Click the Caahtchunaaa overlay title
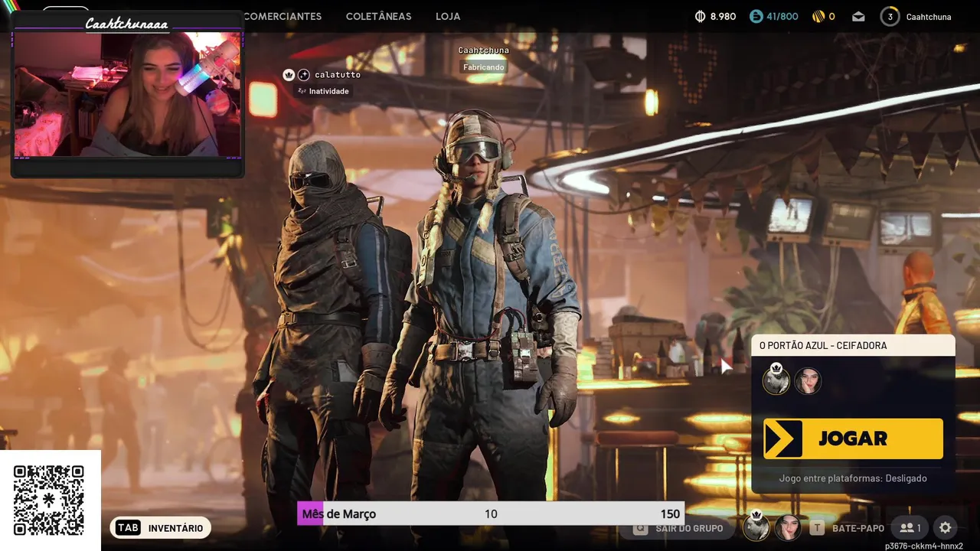Image resolution: width=980 pixels, height=551 pixels. (126, 24)
